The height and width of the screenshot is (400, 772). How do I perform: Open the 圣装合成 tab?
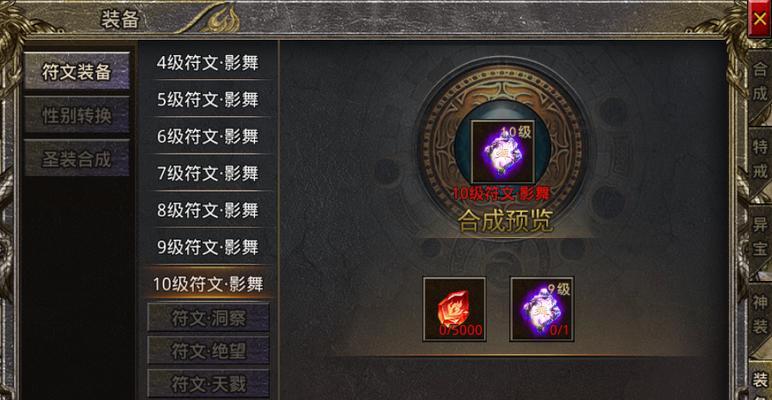77,158
